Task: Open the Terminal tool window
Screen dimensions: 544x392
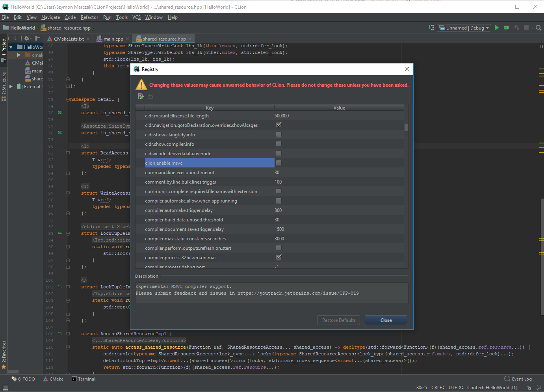Action: pos(84,379)
